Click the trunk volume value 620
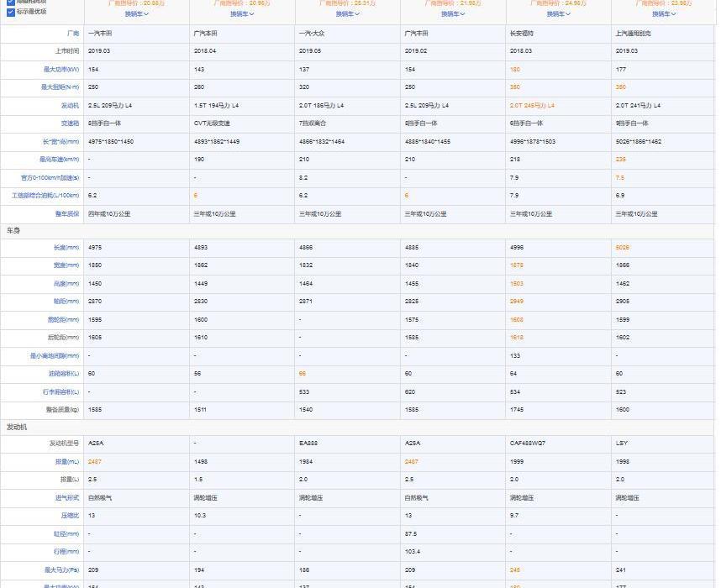This screenshot has height=588, width=721. coord(410,392)
